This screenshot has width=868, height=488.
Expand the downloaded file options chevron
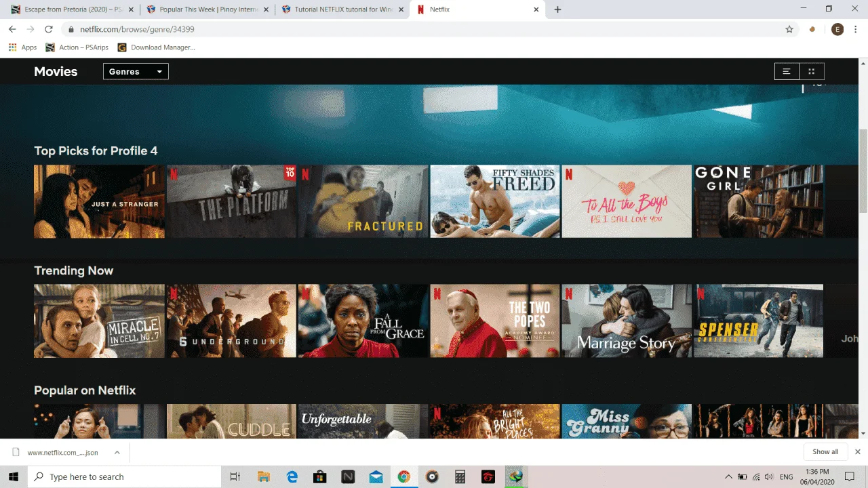point(117,452)
